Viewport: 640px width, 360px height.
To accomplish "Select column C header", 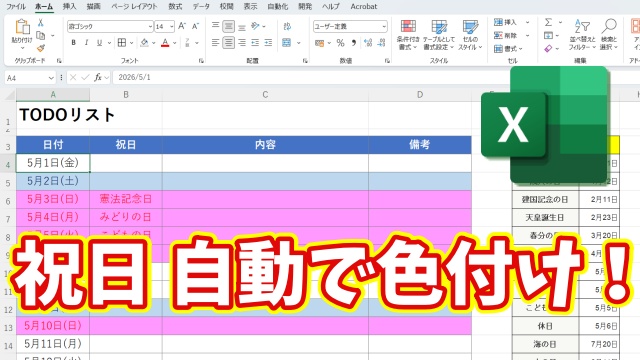I will 265,95.
